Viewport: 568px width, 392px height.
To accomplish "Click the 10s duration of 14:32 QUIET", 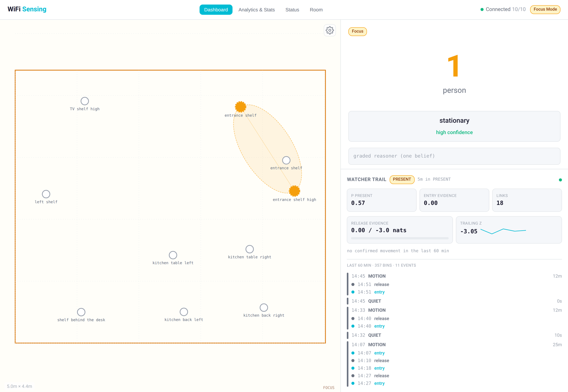I will (x=558, y=335).
